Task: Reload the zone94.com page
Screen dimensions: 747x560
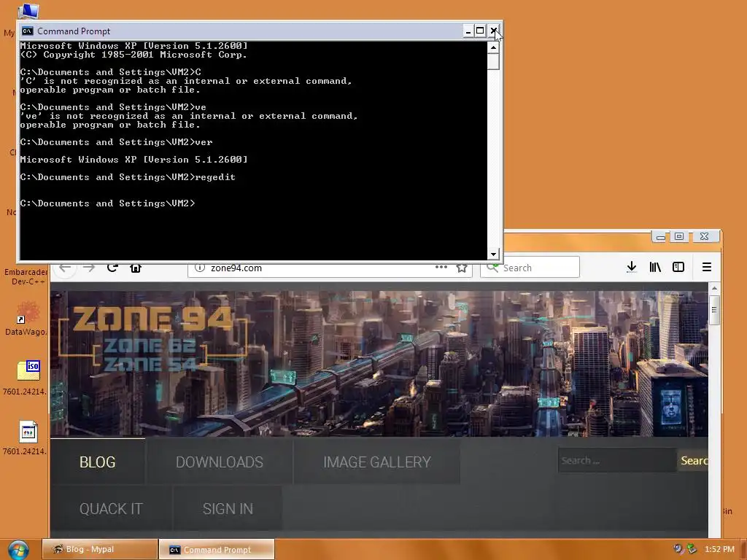Action: tap(112, 268)
